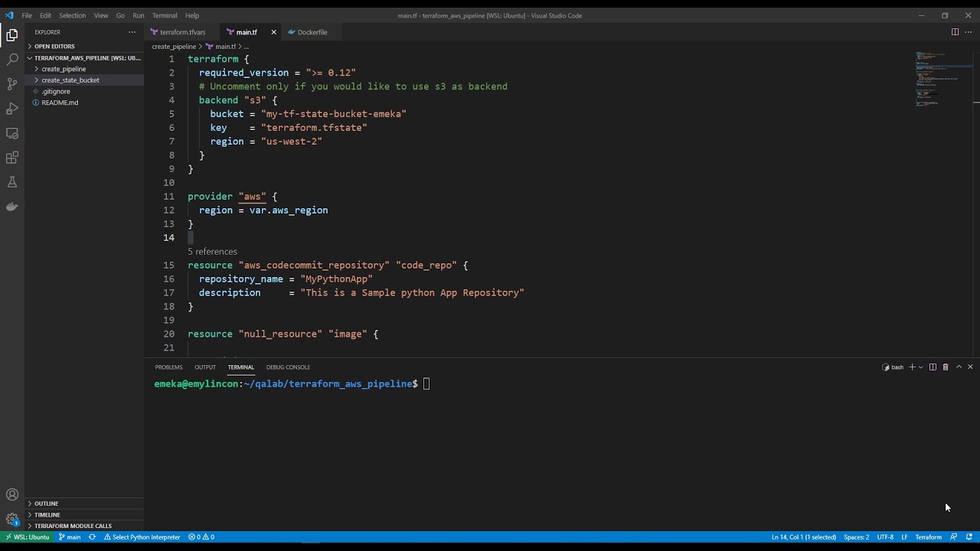Expand the Open Editors section
980x551 pixels.
click(84, 46)
